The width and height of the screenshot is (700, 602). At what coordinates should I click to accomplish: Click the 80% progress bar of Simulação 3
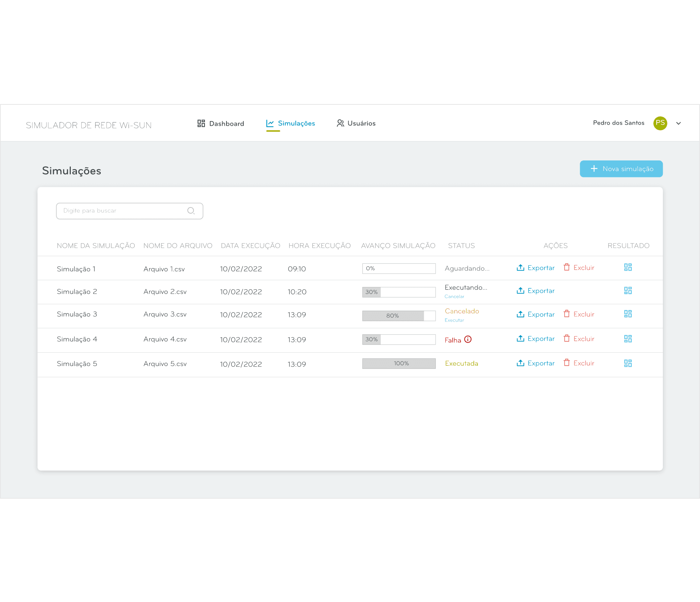tap(399, 316)
